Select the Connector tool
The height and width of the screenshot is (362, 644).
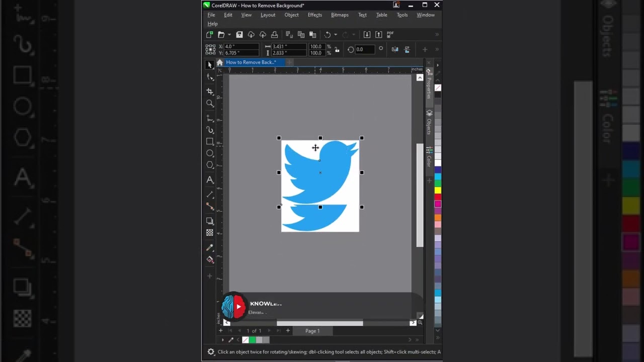click(210, 206)
